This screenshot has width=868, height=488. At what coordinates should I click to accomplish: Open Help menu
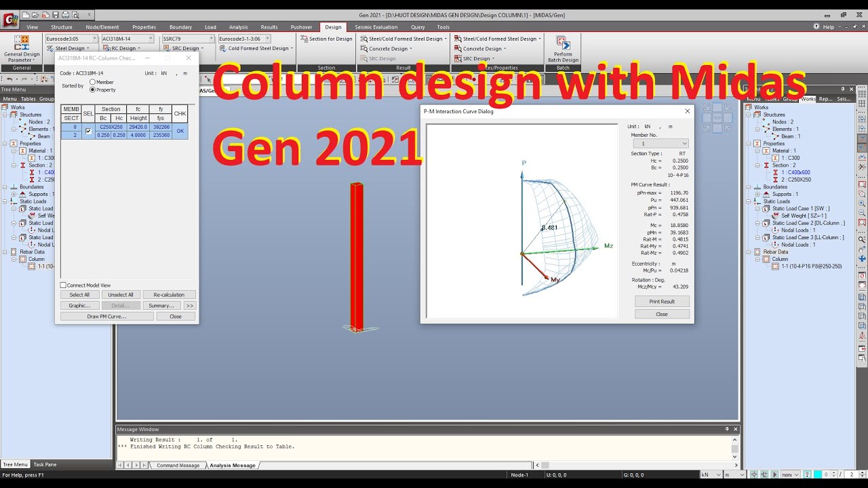pos(828,26)
